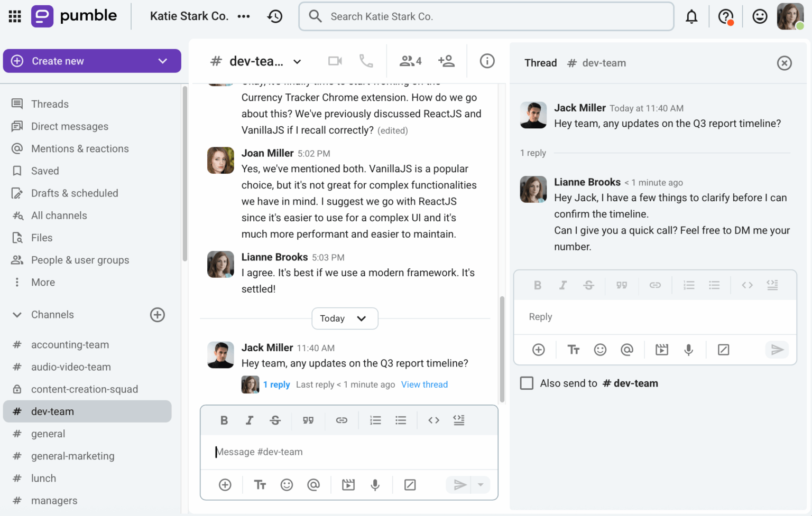812x516 pixels.
Task: Open the Today date dropdown
Action: [x=344, y=318]
